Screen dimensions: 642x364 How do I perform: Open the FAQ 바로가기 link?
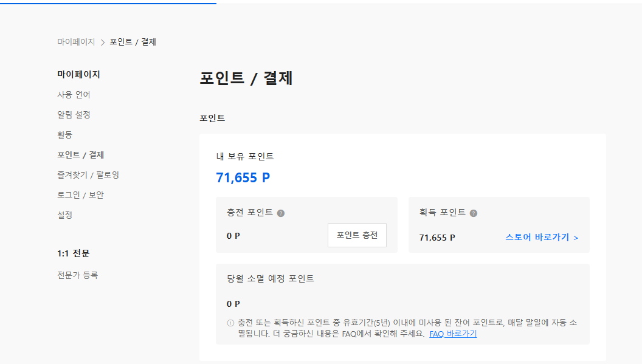coord(453,334)
